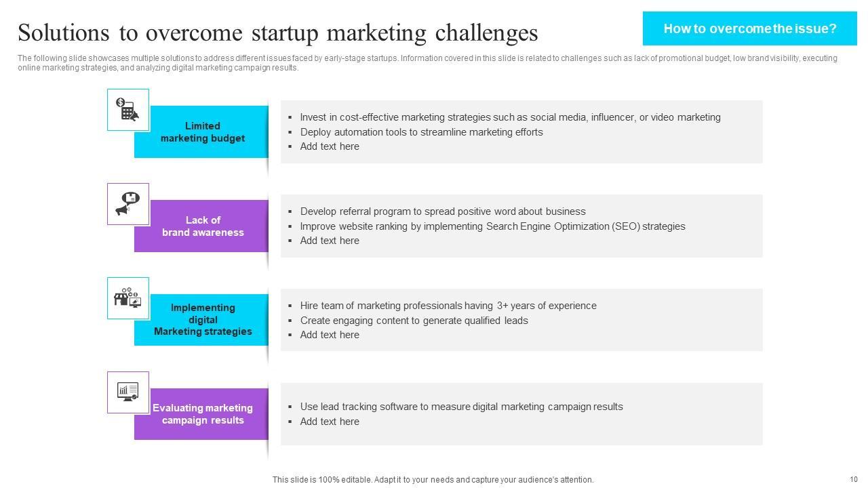Click the slide description paragraph

pos(427,63)
